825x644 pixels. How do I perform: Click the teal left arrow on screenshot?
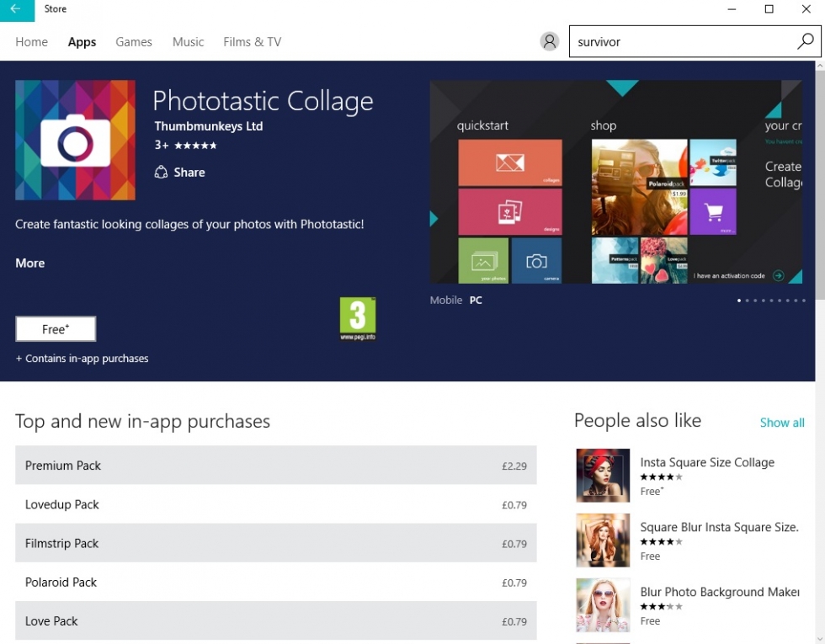pyautogui.click(x=434, y=218)
